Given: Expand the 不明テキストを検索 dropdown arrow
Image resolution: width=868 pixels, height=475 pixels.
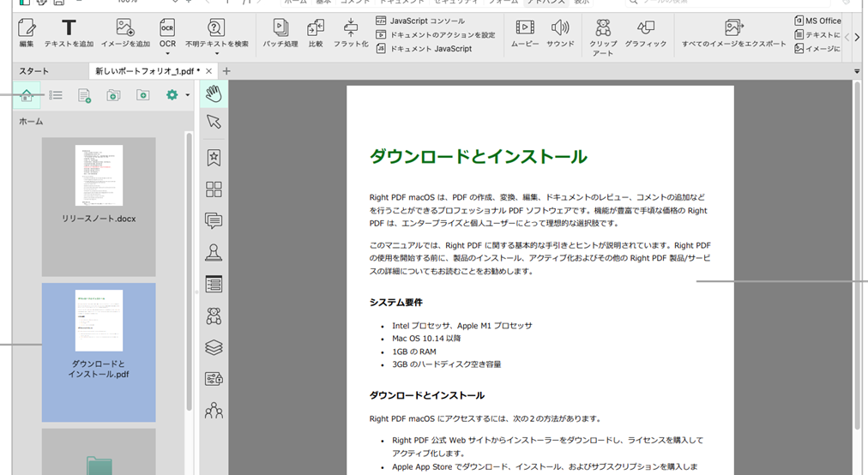Looking at the screenshot, I should pos(216,54).
